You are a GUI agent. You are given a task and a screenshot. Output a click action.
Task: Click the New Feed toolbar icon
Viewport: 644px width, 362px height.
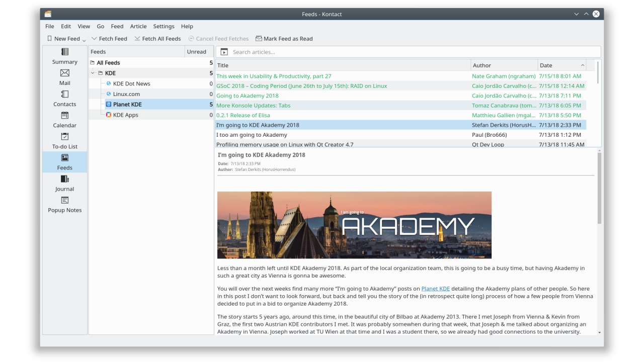click(49, 38)
